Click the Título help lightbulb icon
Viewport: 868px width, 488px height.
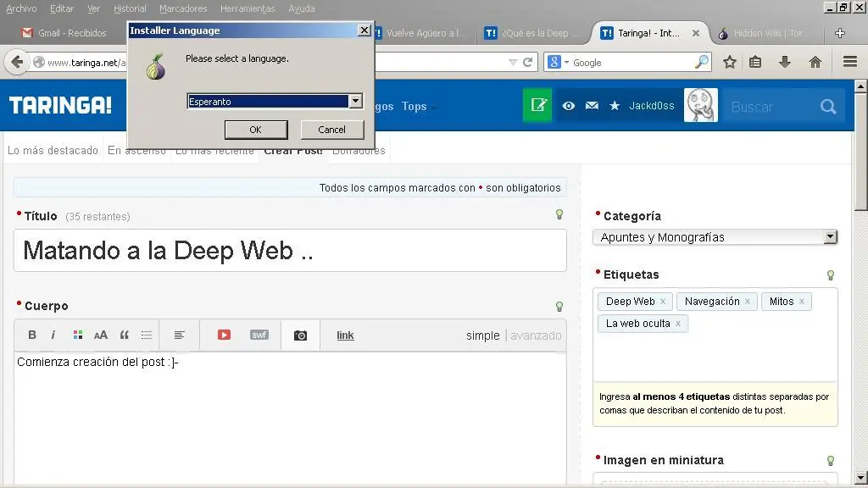pyautogui.click(x=559, y=214)
